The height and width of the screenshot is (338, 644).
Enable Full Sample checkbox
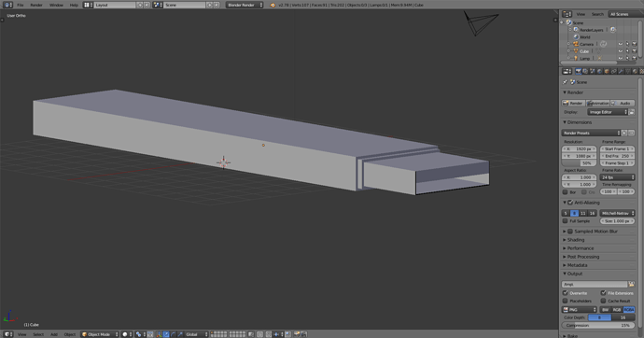click(566, 221)
